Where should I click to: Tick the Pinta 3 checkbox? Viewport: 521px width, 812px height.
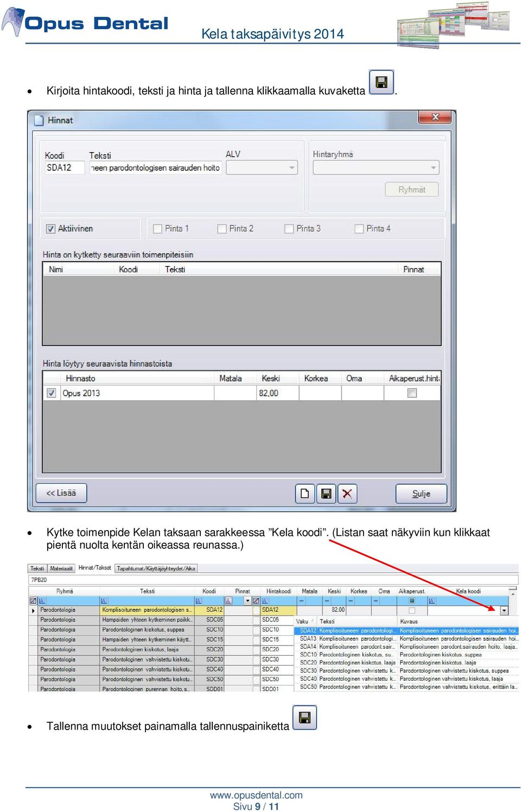coord(289,229)
